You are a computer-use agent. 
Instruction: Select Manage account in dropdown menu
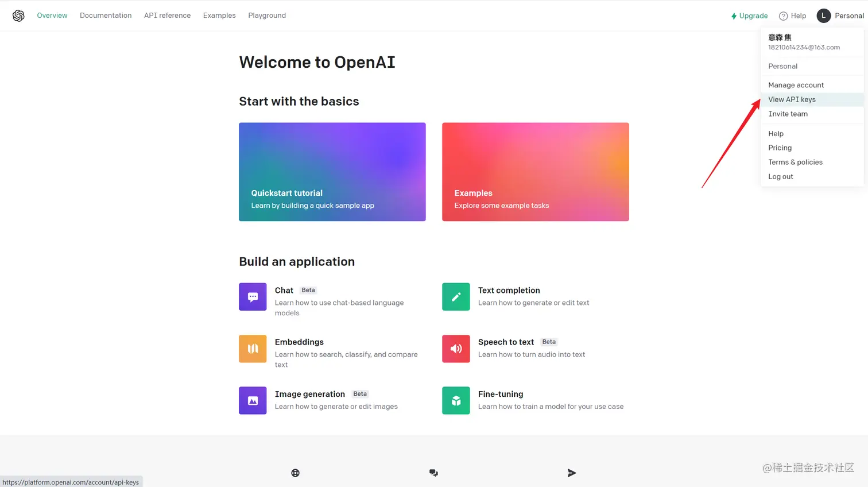pos(812,85)
